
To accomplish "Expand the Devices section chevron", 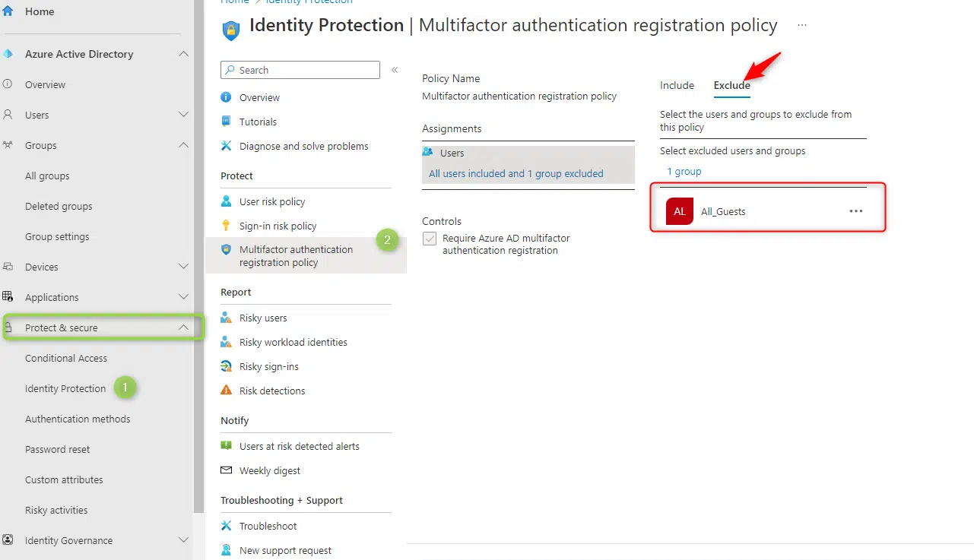I will (x=183, y=267).
